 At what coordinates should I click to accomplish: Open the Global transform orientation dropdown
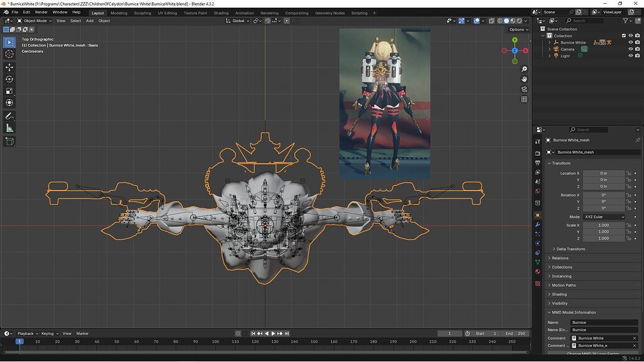238,21
